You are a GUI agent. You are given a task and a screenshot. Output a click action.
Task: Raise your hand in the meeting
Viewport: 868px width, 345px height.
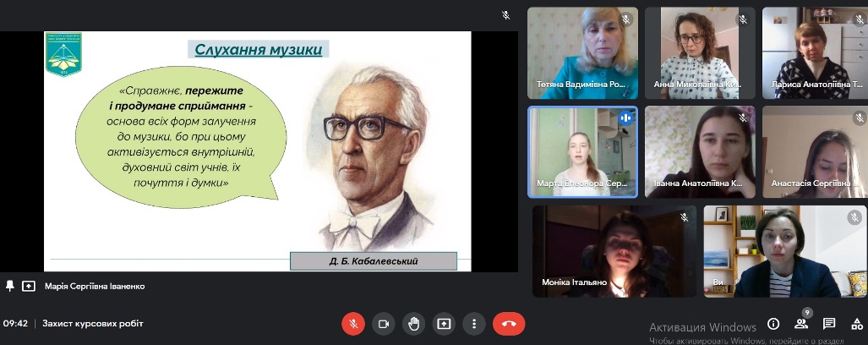(x=413, y=324)
